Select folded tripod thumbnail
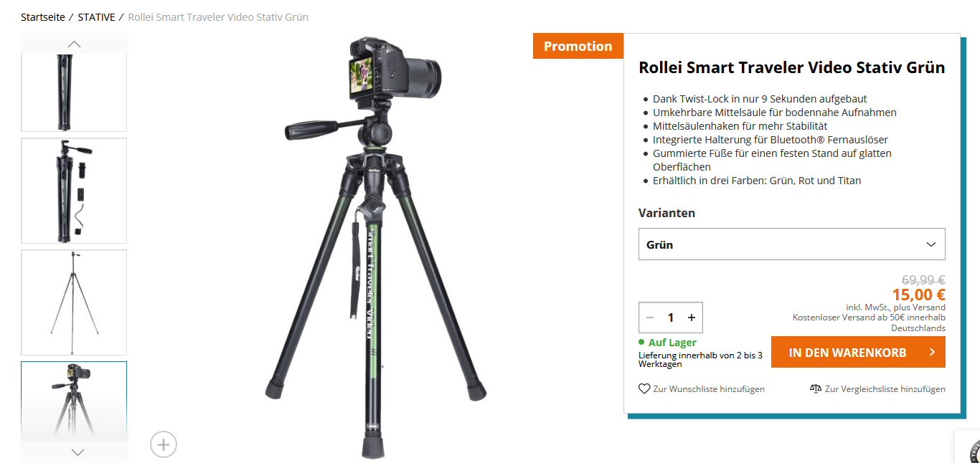This screenshot has height=463, width=980. tap(74, 92)
